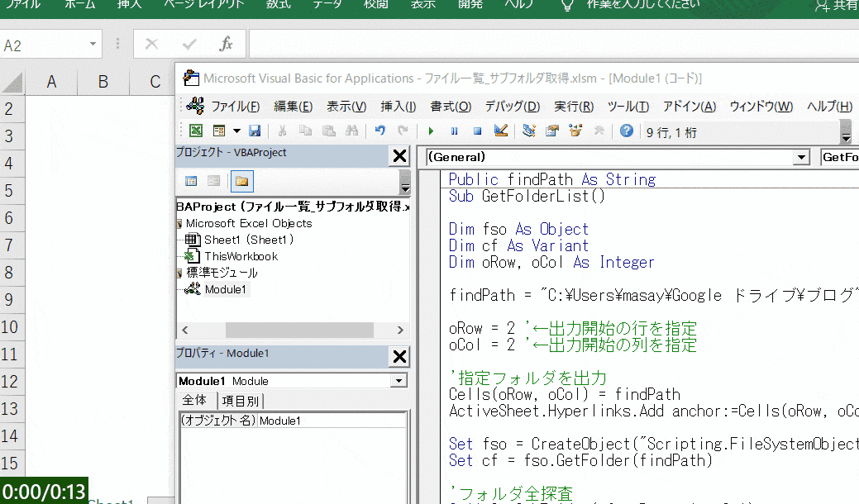Open the insert object dropdown arrow in VBA toolbar
Screen dimensions: 859x504
(x=236, y=131)
